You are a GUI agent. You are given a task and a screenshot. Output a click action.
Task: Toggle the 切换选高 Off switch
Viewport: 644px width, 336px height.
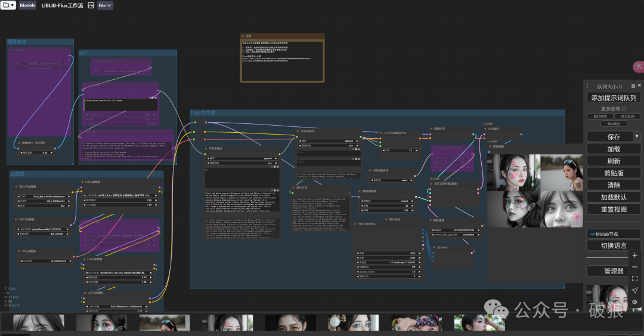pyautogui.click(x=388, y=267)
